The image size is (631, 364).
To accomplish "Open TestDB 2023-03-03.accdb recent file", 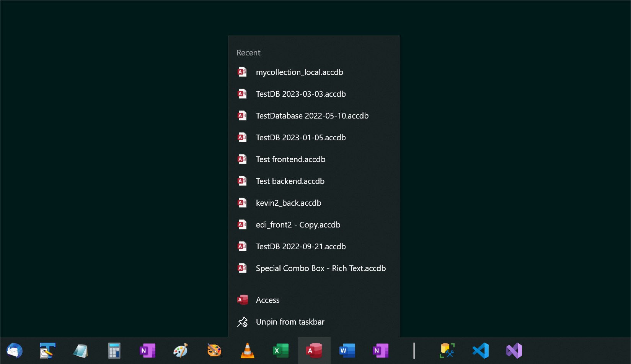I will pos(300,94).
